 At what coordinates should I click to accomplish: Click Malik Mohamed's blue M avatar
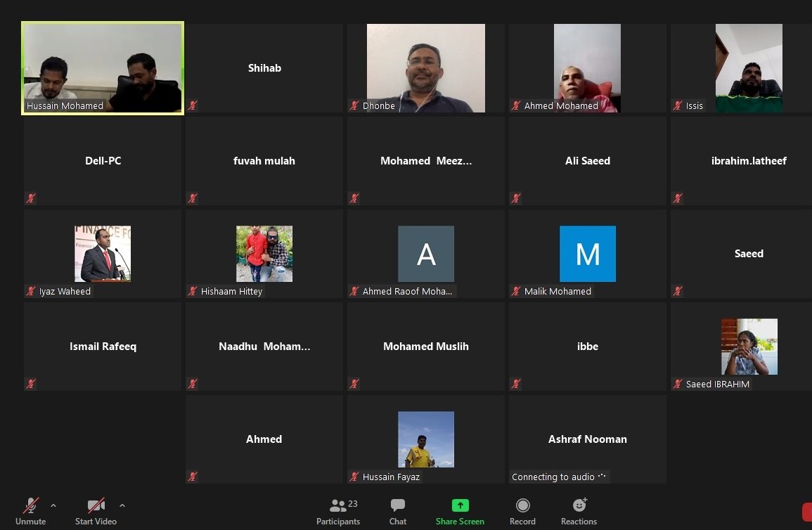coord(587,253)
